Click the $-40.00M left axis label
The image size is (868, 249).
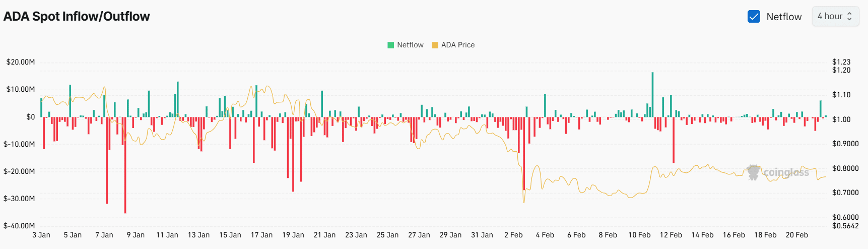(19, 226)
